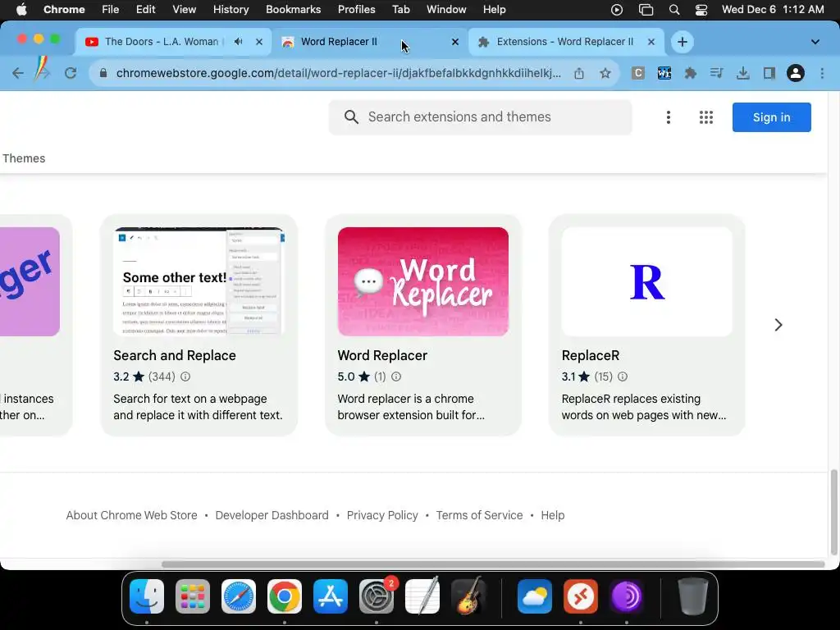Viewport: 840px width, 630px height.
Task: Expand the tab search dropdown arrow
Action: click(815, 42)
